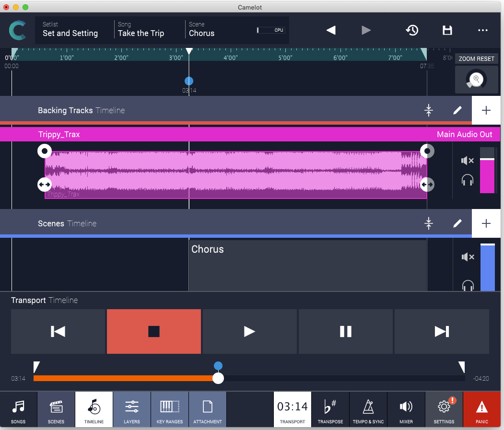Open the Mixer panel
Image resolution: width=504 pixels, height=430 pixels.
(x=406, y=409)
